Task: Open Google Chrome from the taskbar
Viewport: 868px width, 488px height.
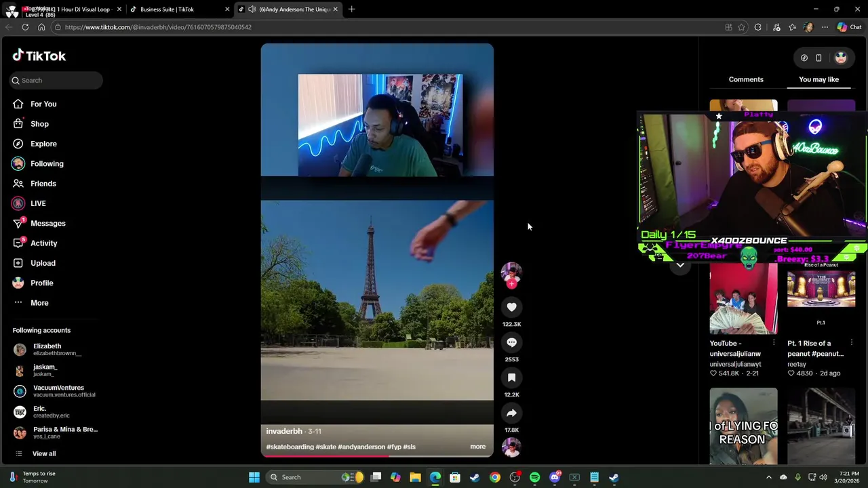Action: (495, 477)
